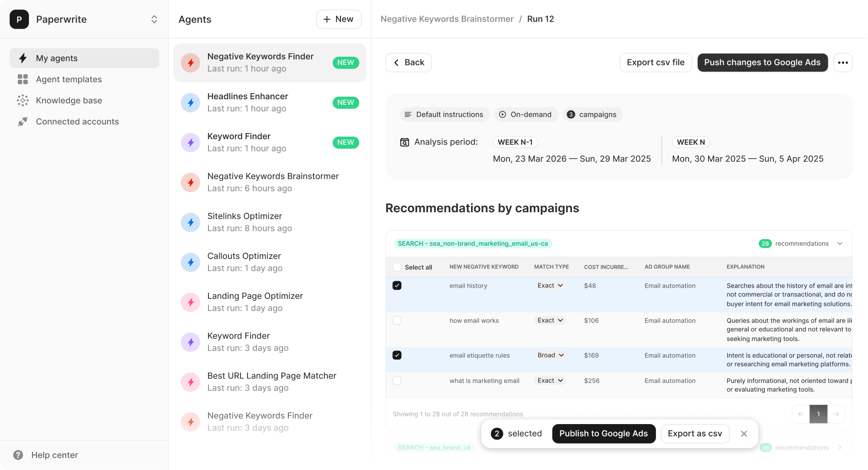Dismiss the selection bar with the X icon

tap(744, 434)
